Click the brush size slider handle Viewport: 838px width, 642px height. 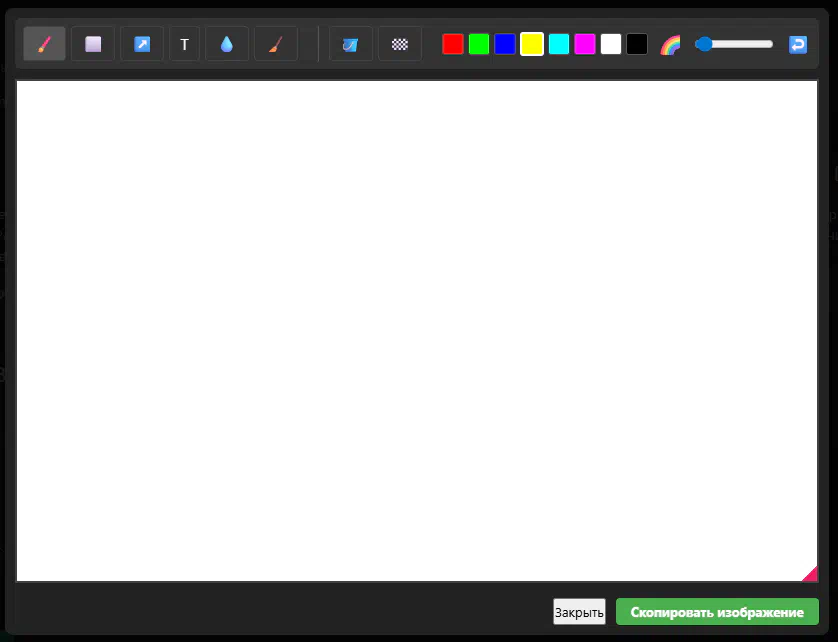705,44
